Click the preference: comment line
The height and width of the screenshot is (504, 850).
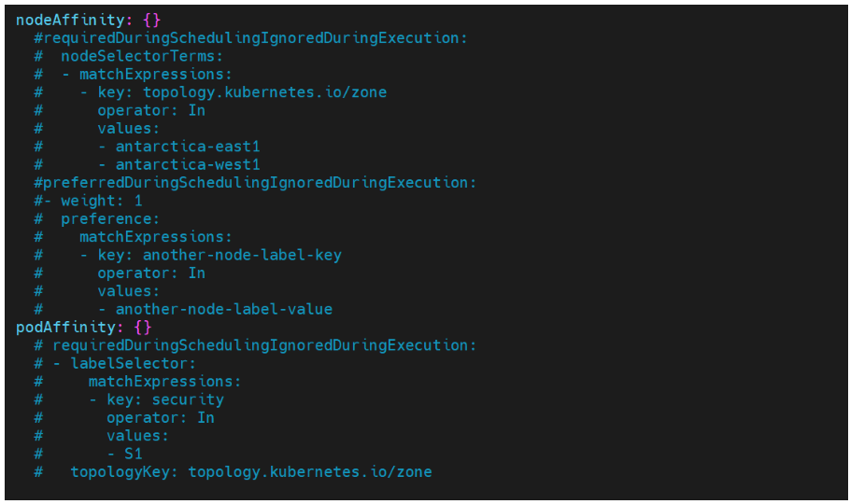click(x=97, y=219)
